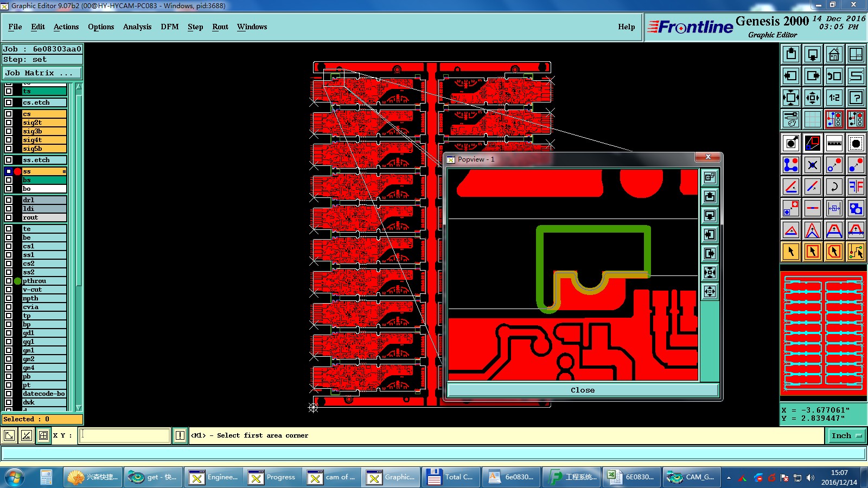Click the pan up icon

click(791, 54)
